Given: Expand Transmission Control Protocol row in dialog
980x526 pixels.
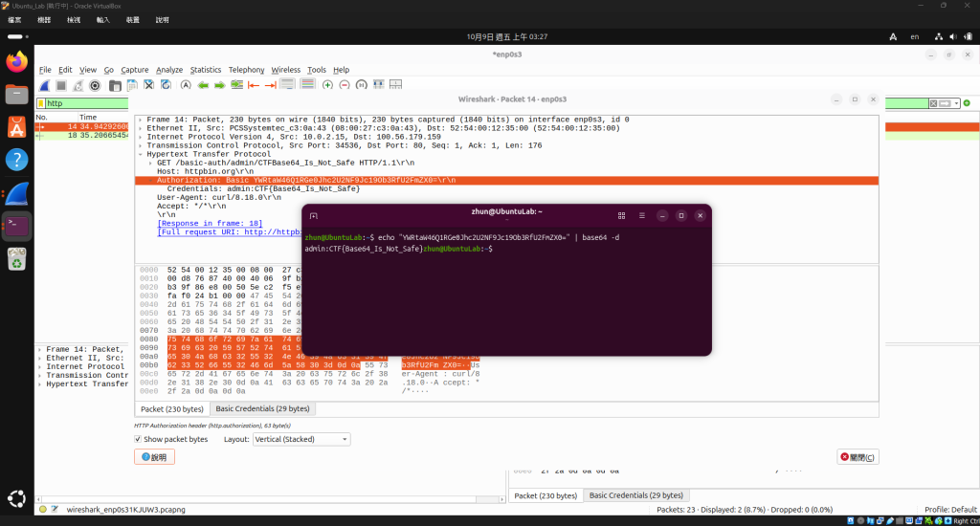Looking at the screenshot, I should click(140, 145).
